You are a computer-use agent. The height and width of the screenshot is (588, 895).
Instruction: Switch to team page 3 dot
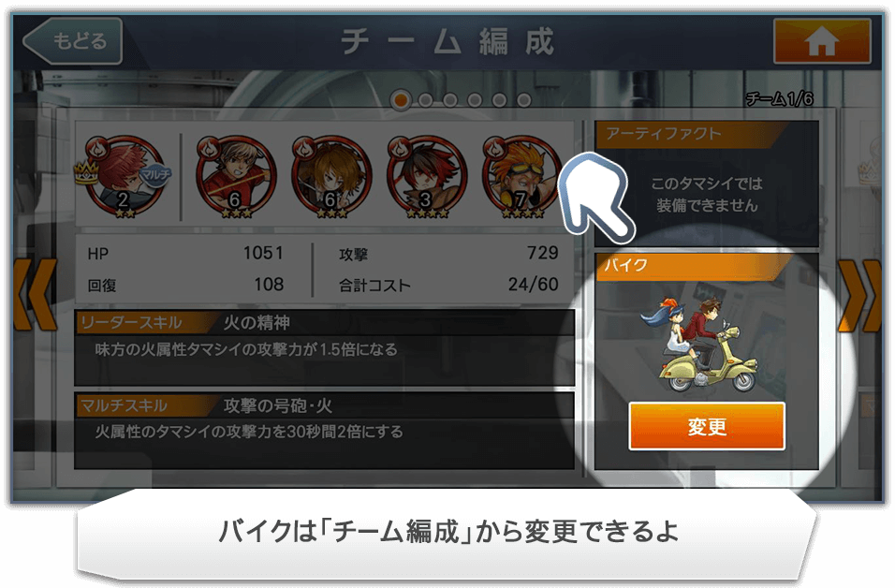449,100
